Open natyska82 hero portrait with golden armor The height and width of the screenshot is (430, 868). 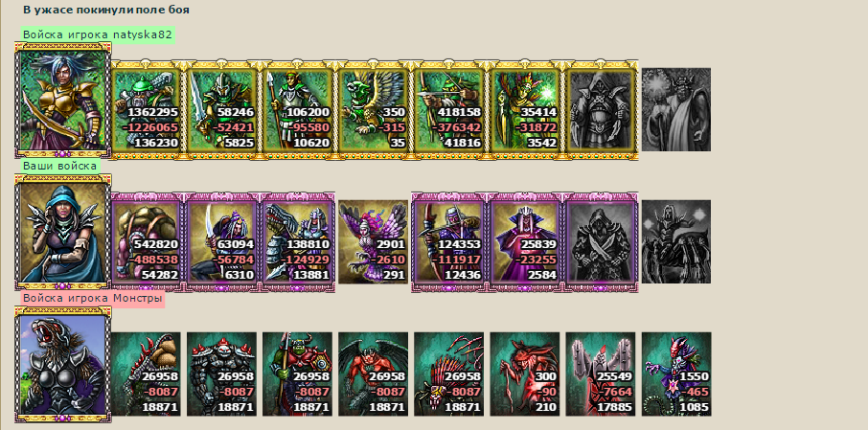62,102
